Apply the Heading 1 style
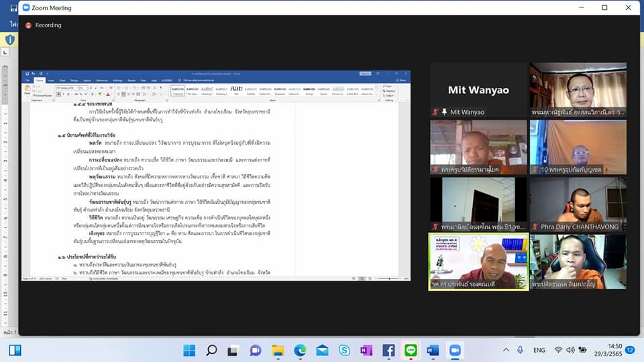 pos(207,90)
